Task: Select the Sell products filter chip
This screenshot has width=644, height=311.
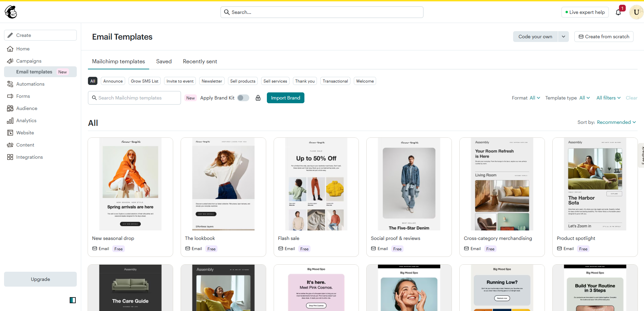Action: coord(243,81)
